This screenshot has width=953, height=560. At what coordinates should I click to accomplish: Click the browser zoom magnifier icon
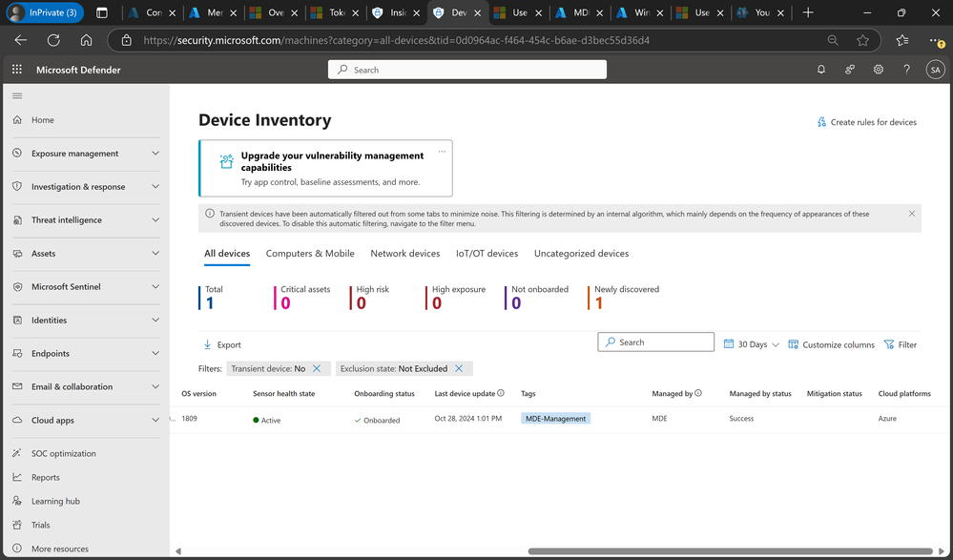click(x=833, y=40)
